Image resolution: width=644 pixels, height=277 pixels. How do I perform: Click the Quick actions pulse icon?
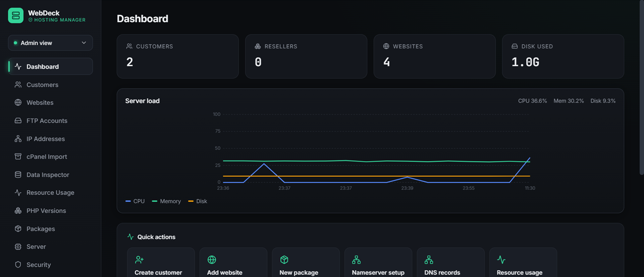click(x=131, y=237)
